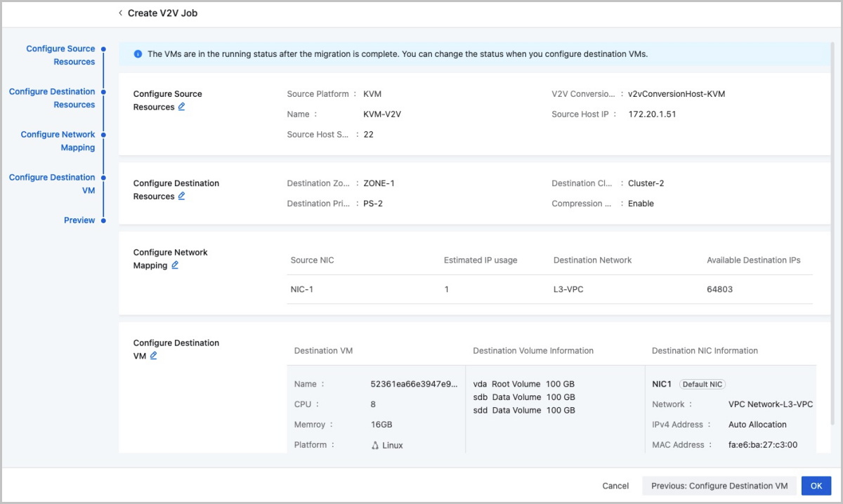843x504 pixels.
Task: Edit Configure Destination VM via pencil icon
Action: 153,356
